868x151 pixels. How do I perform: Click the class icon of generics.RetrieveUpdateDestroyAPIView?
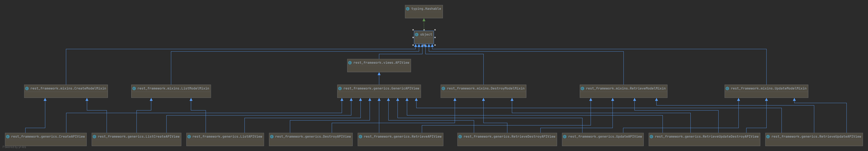pos(651,137)
